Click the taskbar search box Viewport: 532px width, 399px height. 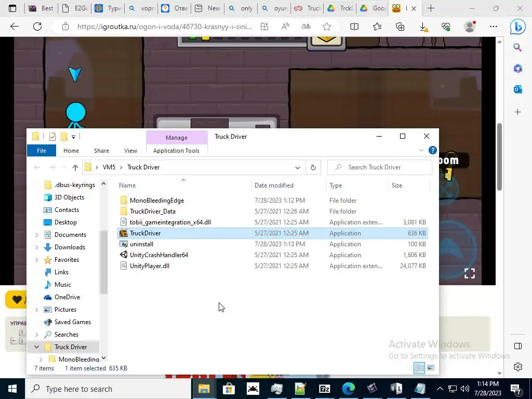pos(109,389)
